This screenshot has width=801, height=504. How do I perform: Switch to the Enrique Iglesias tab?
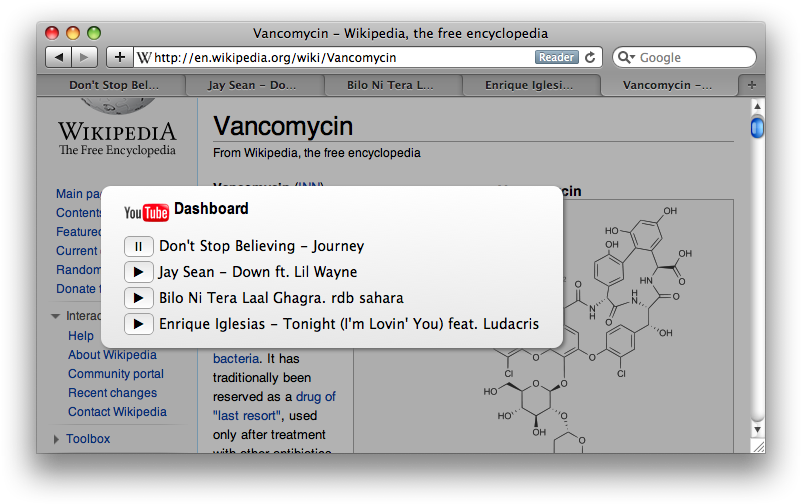(x=531, y=85)
